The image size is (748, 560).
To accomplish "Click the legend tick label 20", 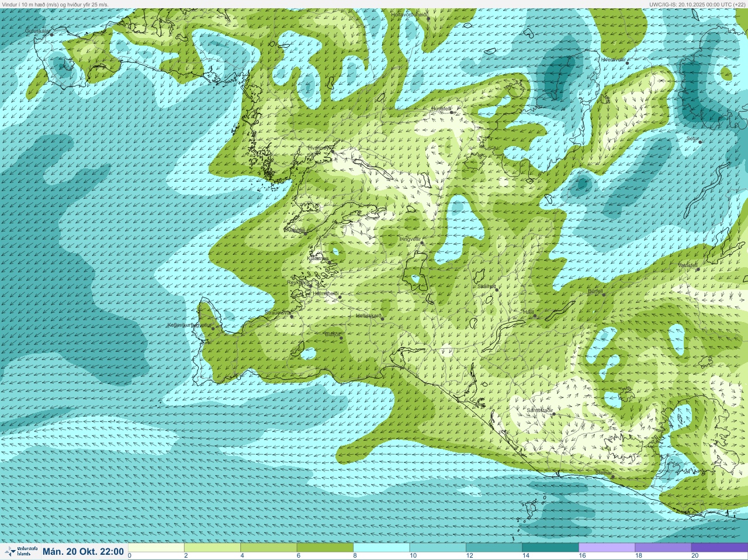I will tap(695, 555).
